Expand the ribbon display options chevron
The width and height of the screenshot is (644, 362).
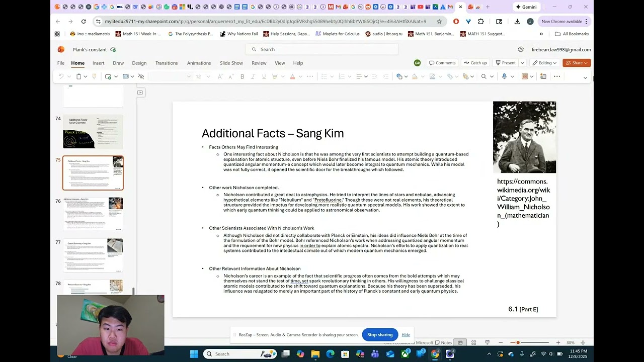[x=585, y=77]
